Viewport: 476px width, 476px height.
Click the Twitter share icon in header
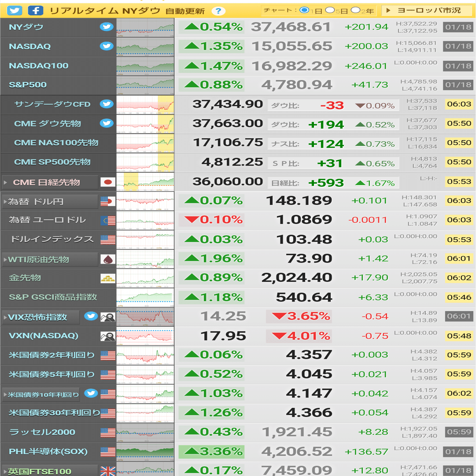click(x=14, y=11)
